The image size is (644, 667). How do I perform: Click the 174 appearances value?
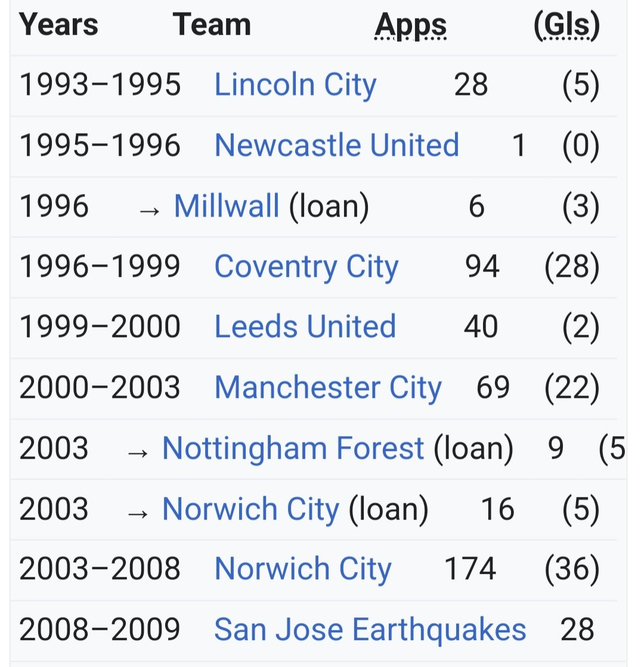click(470, 569)
